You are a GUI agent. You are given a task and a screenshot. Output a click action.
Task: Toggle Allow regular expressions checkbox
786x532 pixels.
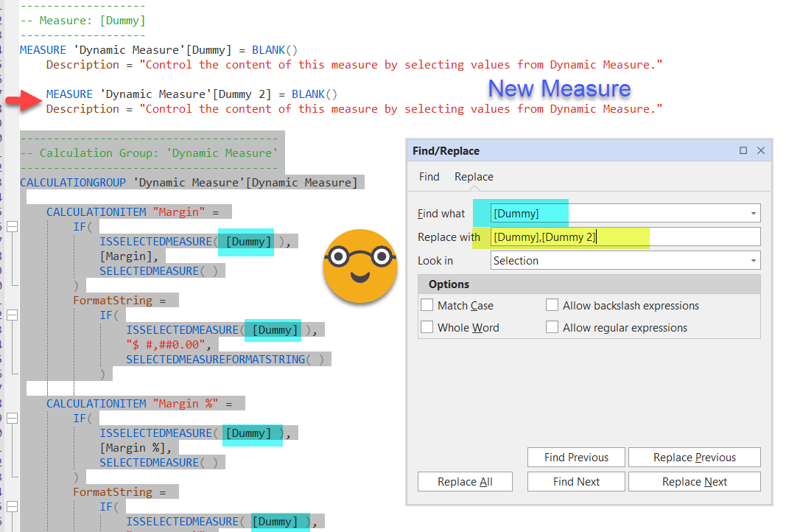[552, 327]
